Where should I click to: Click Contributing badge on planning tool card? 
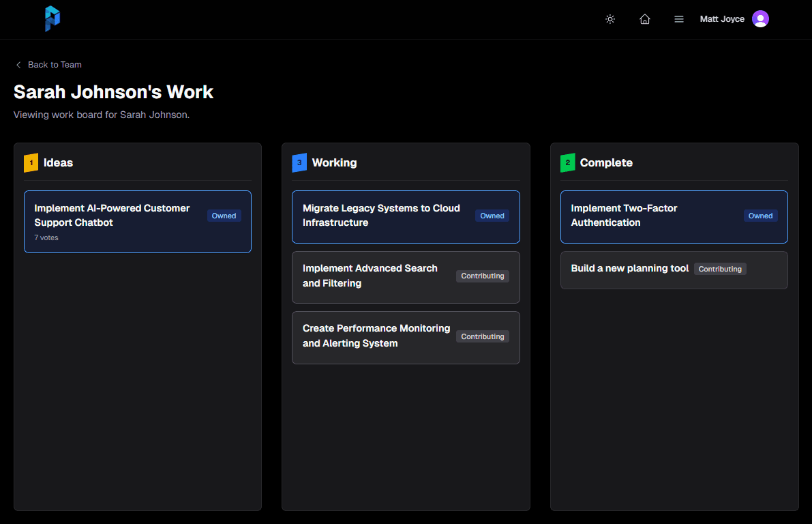click(x=720, y=269)
